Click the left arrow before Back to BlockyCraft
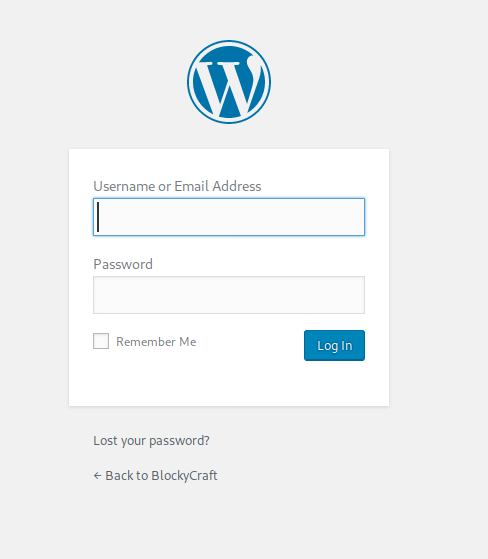 coord(97,476)
